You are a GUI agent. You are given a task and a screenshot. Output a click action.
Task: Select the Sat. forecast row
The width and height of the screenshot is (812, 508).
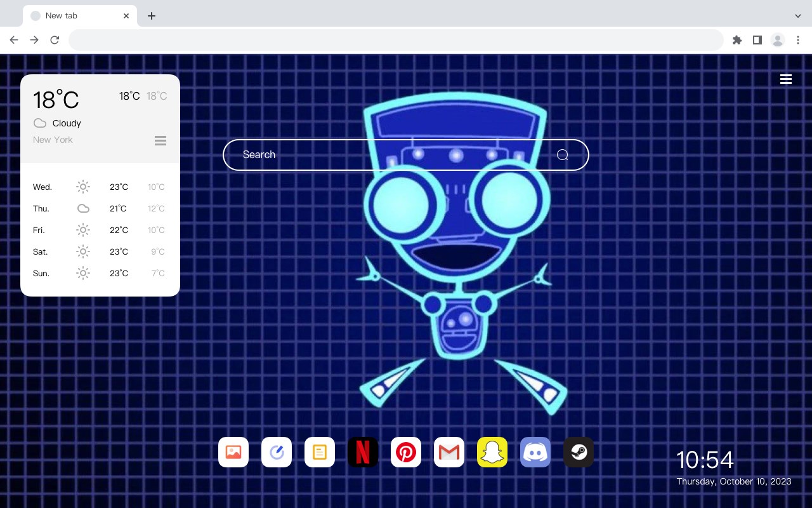coord(100,251)
